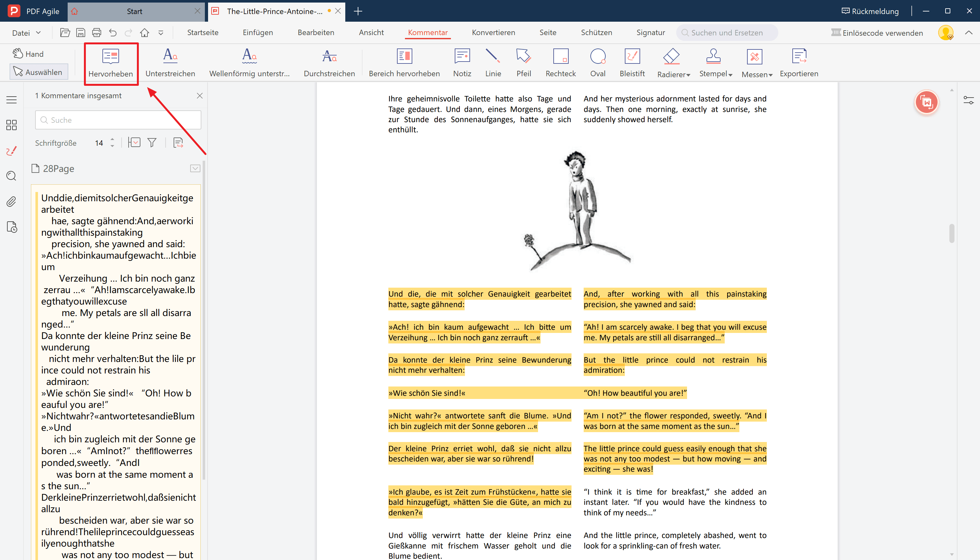Draw with the Rechteck rectangle tool
980x560 pixels.
560,63
